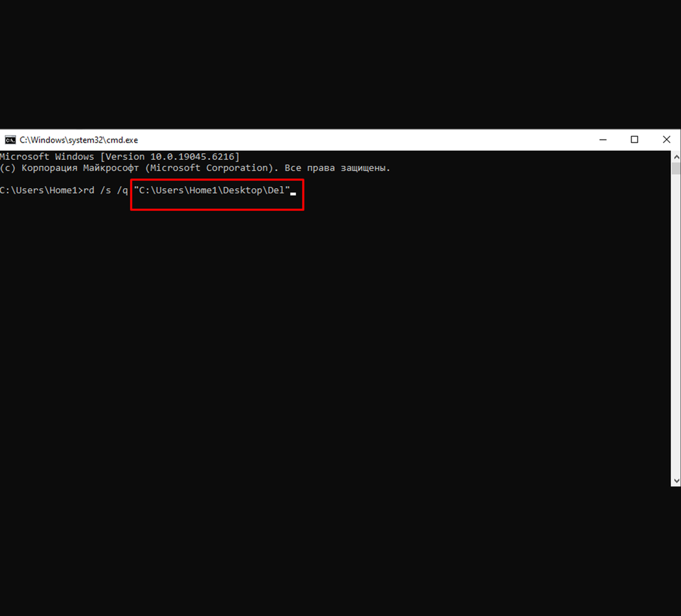Close the cmd.exe window
This screenshot has height=616, width=681.
tap(666, 140)
